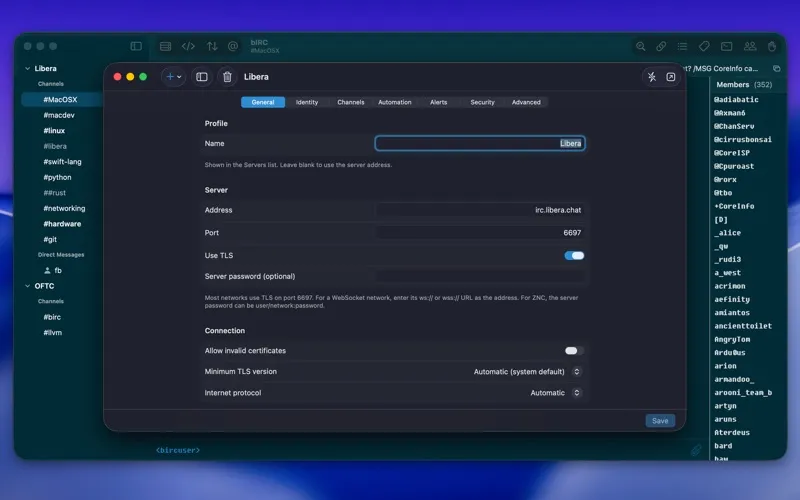This screenshot has height=500, width=800.
Task: Click member ancienttoilet in members list
Action: [743, 326]
